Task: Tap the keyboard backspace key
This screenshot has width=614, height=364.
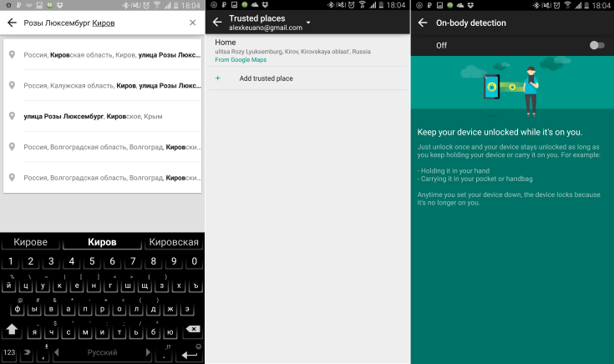Action: tap(193, 330)
